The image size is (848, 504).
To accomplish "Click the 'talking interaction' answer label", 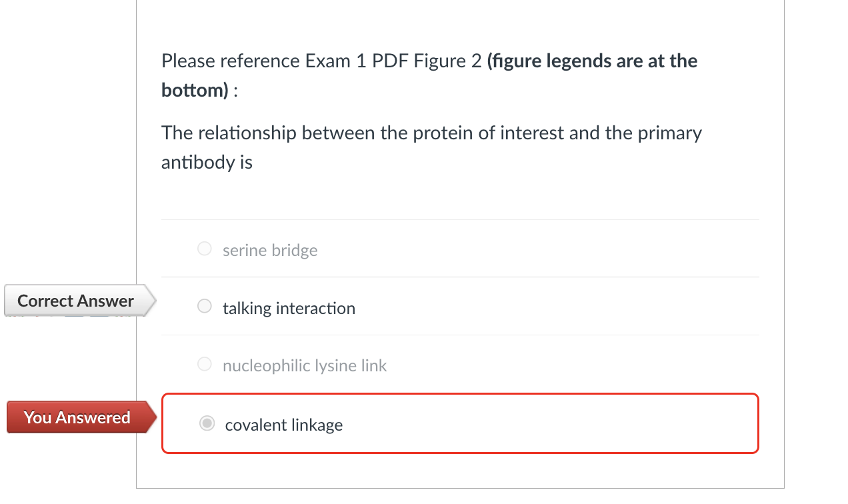I will point(289,308).
